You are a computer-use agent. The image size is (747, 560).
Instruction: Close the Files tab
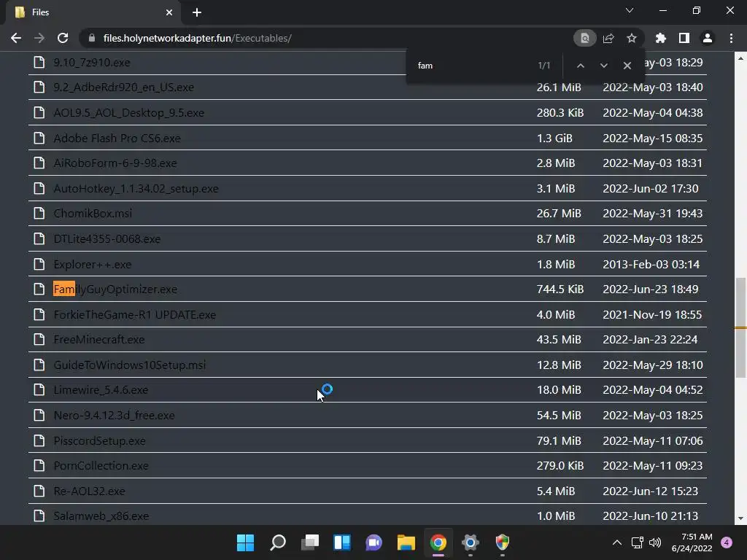coord(169,12)
